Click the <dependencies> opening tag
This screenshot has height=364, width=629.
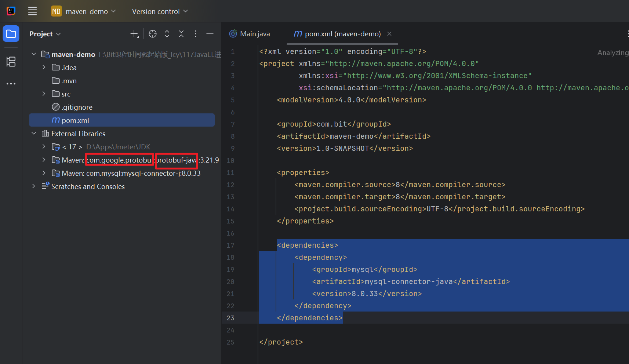coord(308,245)
